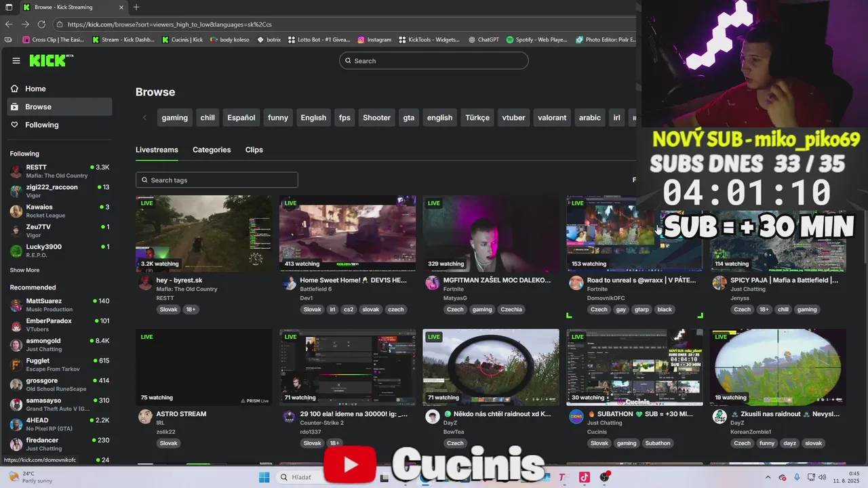
Task: Click the Subathon tag on Cucinis stream
Action: coord(658,443)
